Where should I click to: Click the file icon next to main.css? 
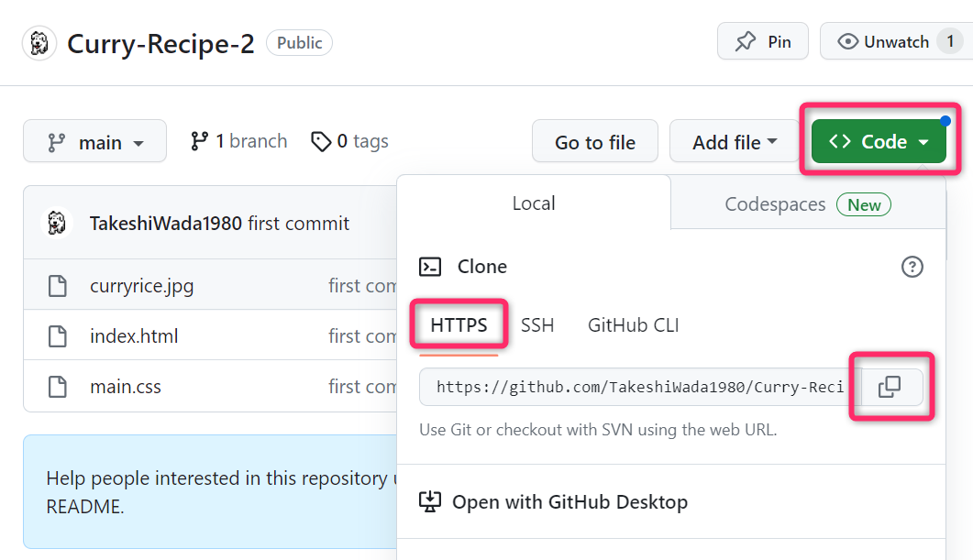pos(58,387)
